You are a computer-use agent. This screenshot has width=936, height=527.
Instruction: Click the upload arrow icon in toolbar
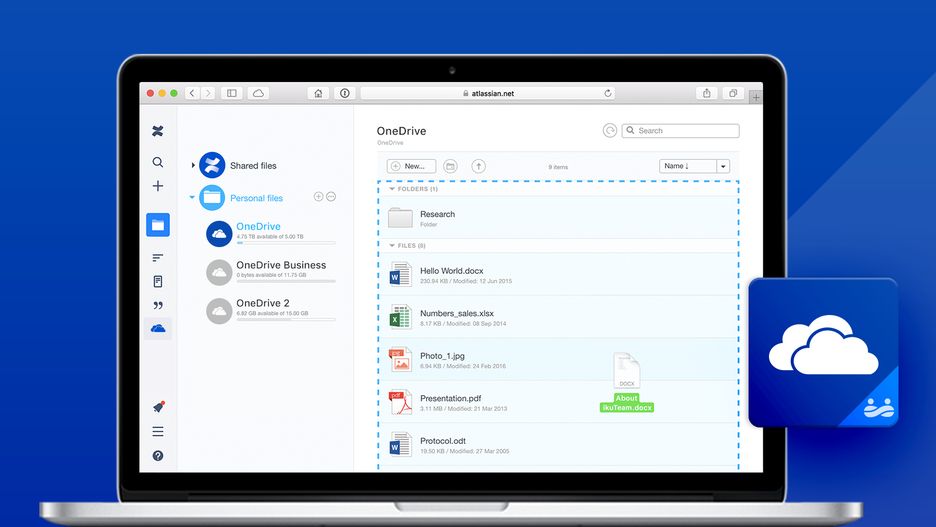[478, 167]
